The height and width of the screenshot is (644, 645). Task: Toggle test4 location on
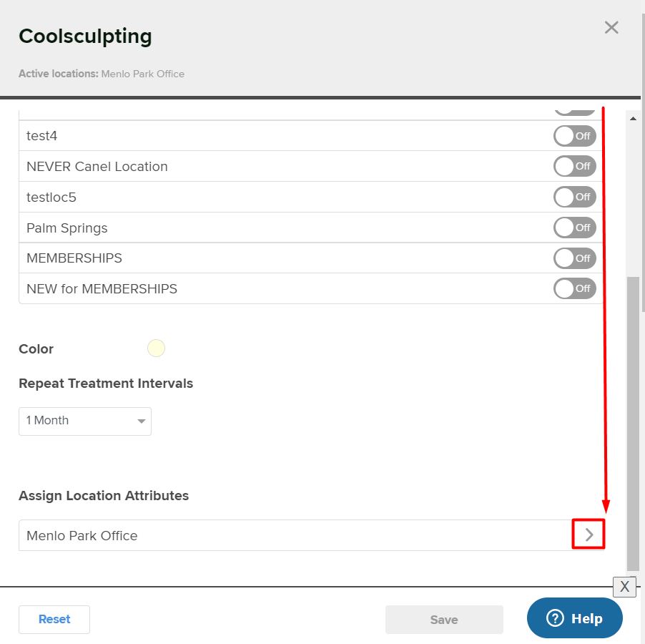coord(574,136)
